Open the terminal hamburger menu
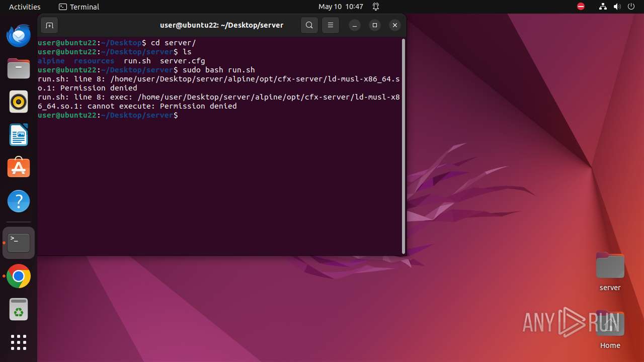 tap(331, 25)
